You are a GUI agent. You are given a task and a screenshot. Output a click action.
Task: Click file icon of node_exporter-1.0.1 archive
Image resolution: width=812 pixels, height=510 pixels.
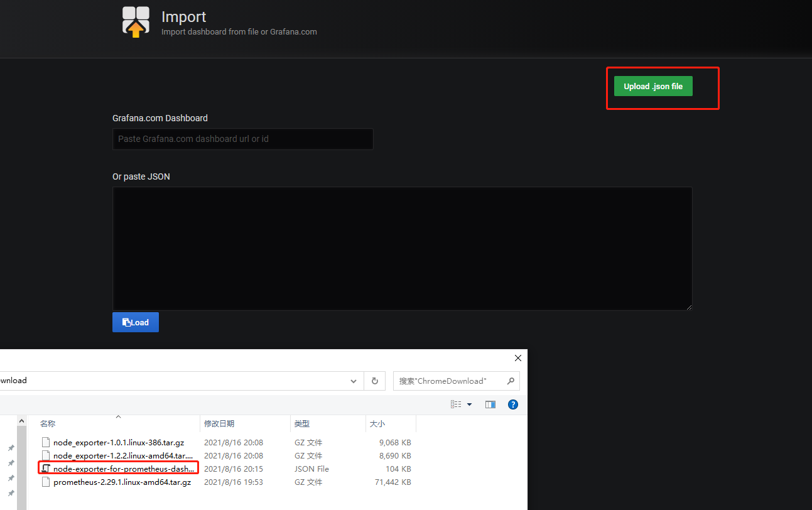[x=45, y=442]
